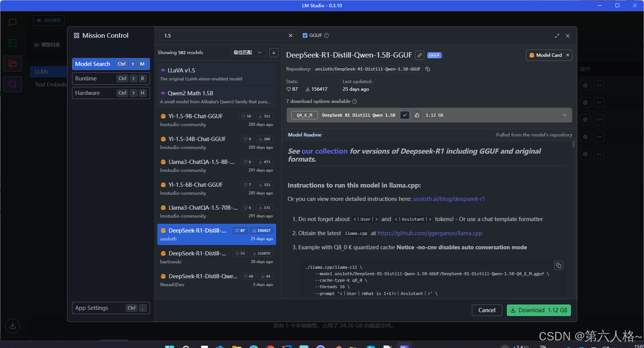Open the Downloads icon in lower-left sidebar
Screen dimensions: 644x348
coord(13,326)
